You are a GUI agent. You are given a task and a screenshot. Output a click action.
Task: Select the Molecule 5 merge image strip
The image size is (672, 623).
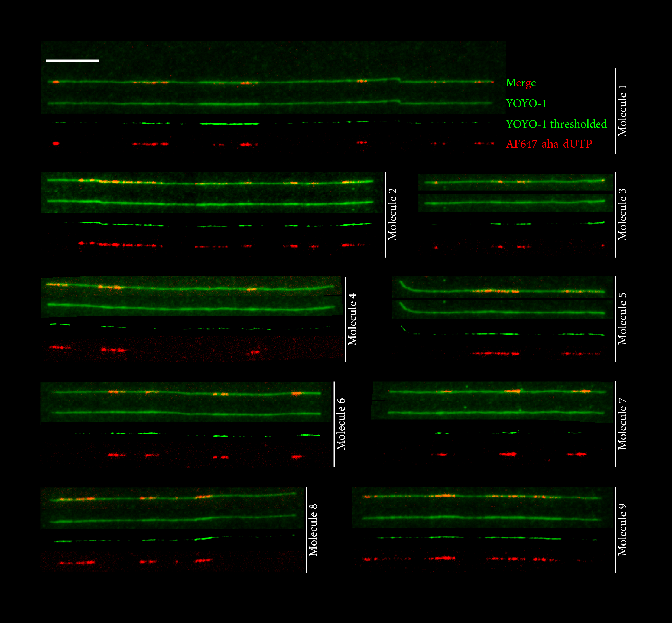click(502, 287)
